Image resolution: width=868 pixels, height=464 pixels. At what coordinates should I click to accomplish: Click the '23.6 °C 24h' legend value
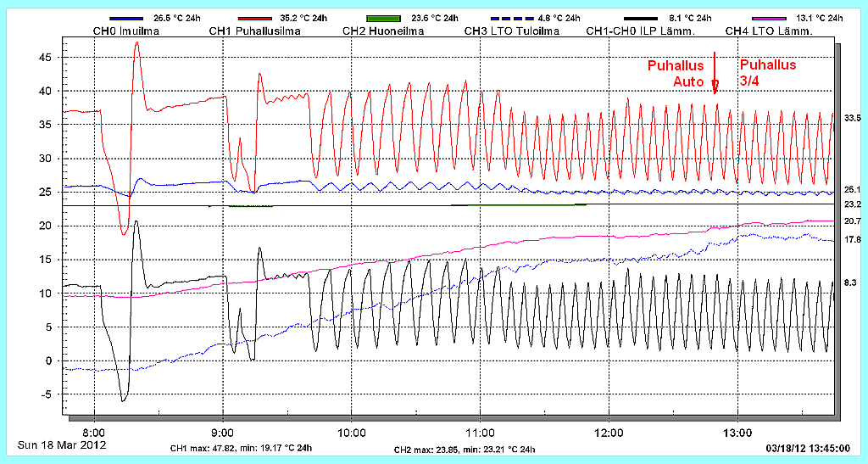pos(433,19)
